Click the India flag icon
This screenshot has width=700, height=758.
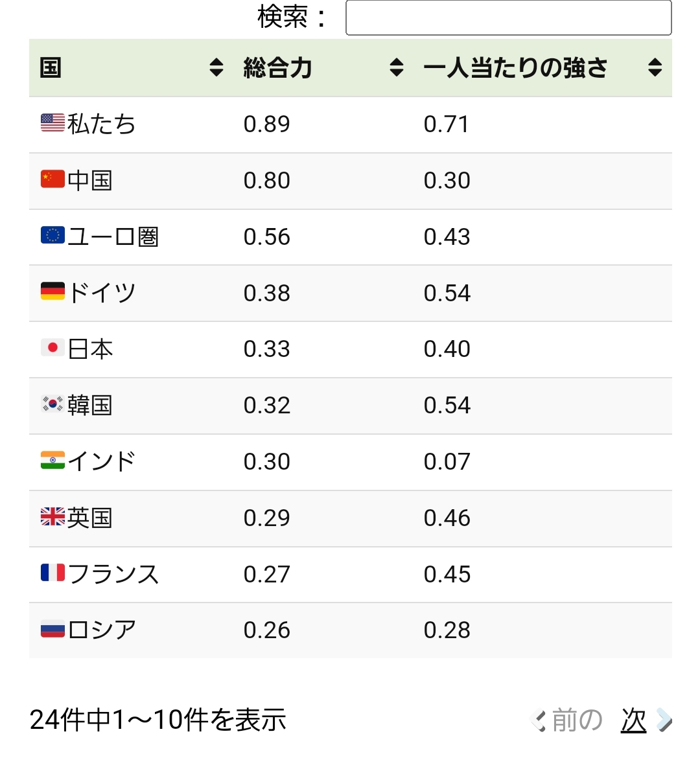tap(52, 460)
